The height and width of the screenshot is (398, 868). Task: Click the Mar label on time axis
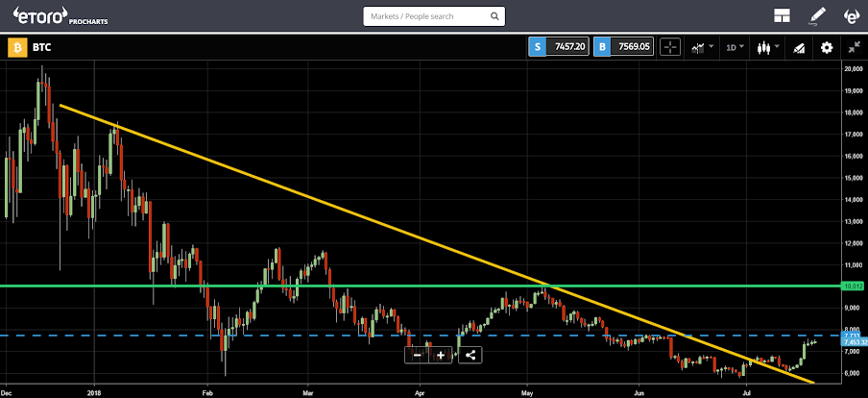[x=308, y=392]
